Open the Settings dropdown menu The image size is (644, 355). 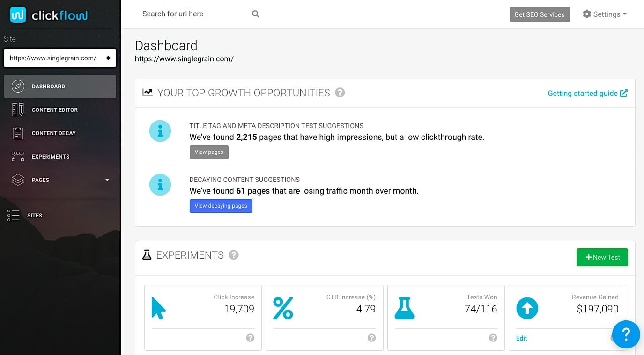point(604,14)
